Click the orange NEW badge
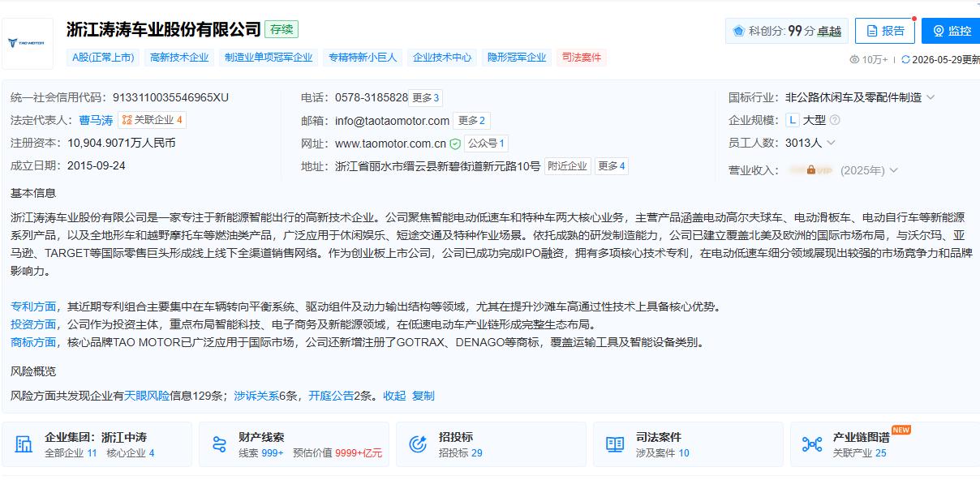The width and height of the screenshot is (980, 480). (901, 430)
